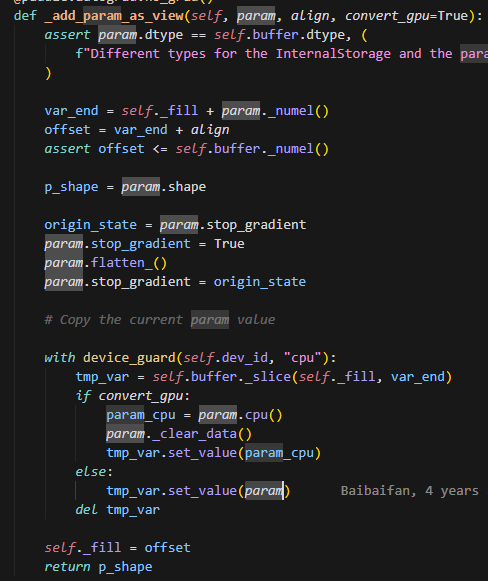Click p_shape on the return line
488x581 pixels.
click(125, 567)
